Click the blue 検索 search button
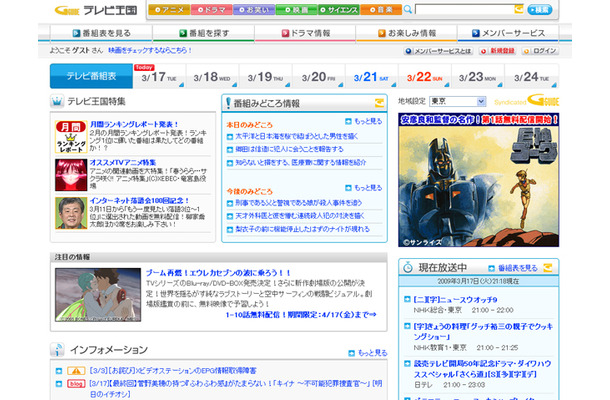 coord(540,9)
